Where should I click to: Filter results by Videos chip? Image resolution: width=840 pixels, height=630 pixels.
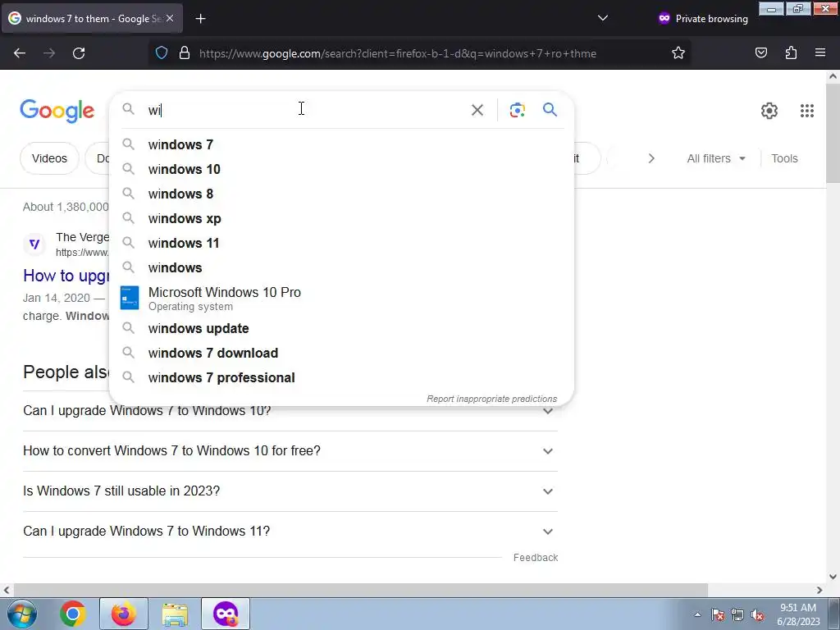coord(49,158)
